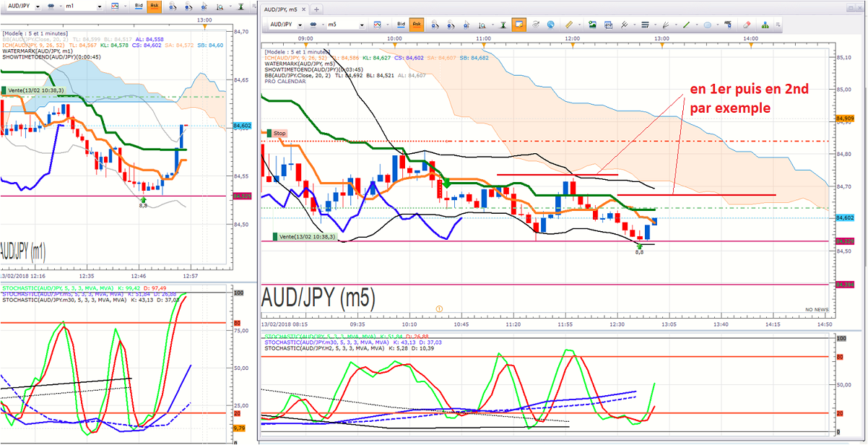Open the chain-link icon in m1 chart toolbar
This screenshot has width=868, height=445.
51,7
